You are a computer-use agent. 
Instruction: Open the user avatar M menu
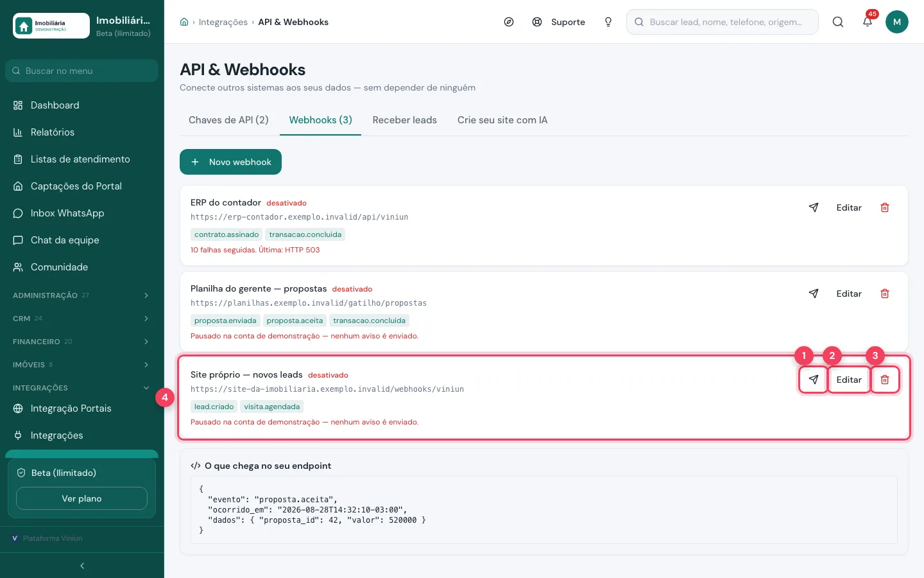(x=897, y=22)
